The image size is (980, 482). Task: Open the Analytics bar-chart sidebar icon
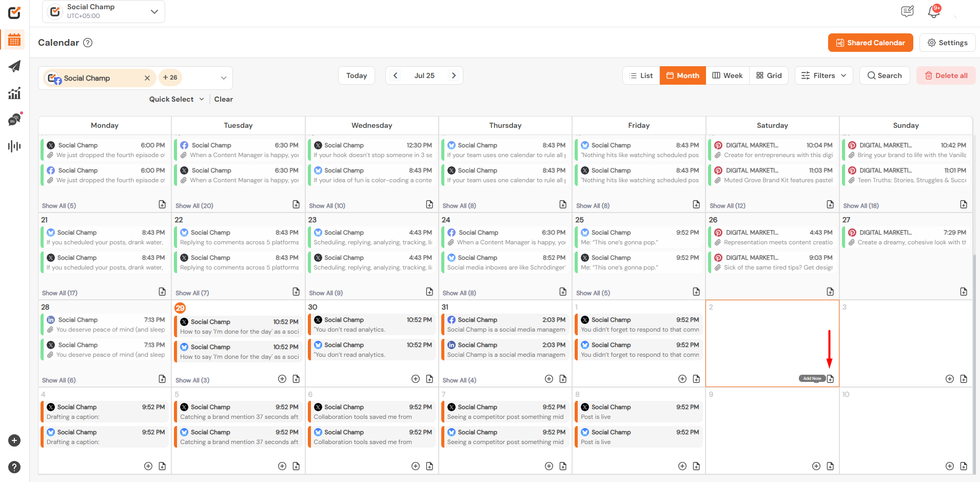tap(14, 93)
